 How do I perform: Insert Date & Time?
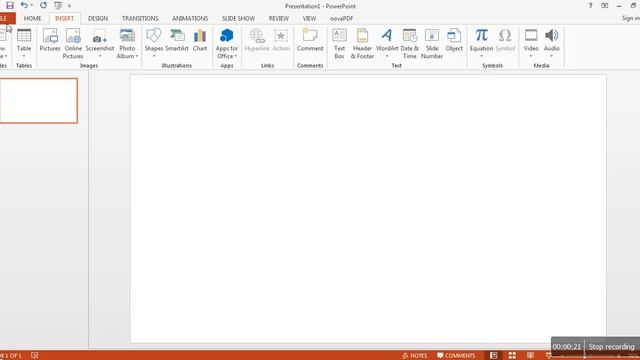(409, 43)
